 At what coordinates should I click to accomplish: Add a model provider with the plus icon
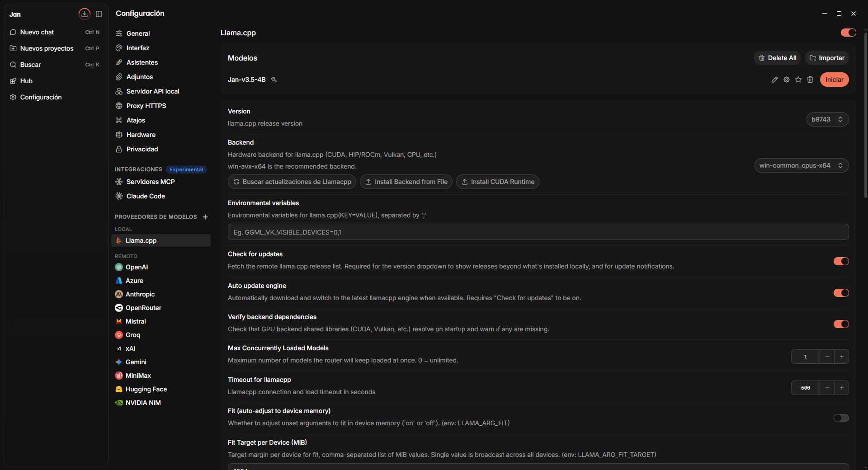[x=205, y=217]
